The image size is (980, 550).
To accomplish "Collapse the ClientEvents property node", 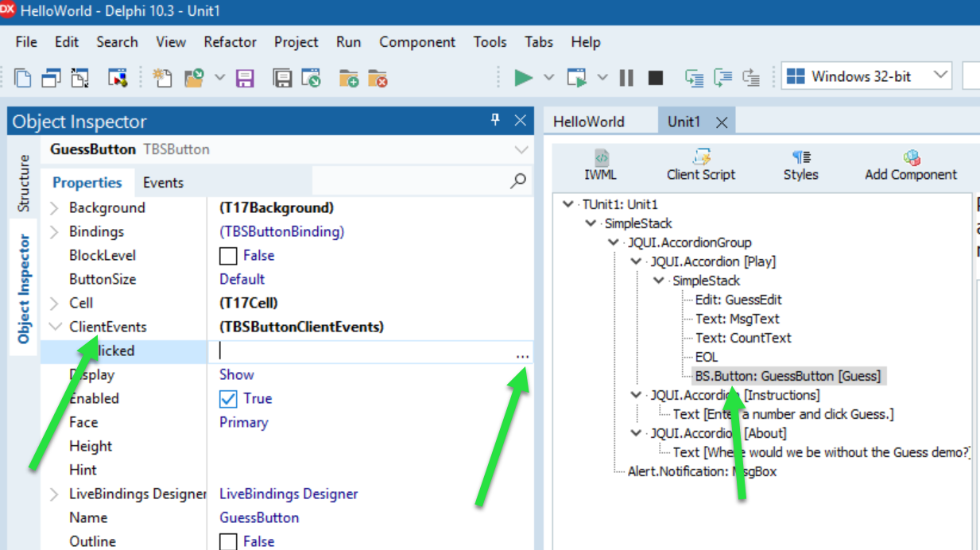I will 54,327.
